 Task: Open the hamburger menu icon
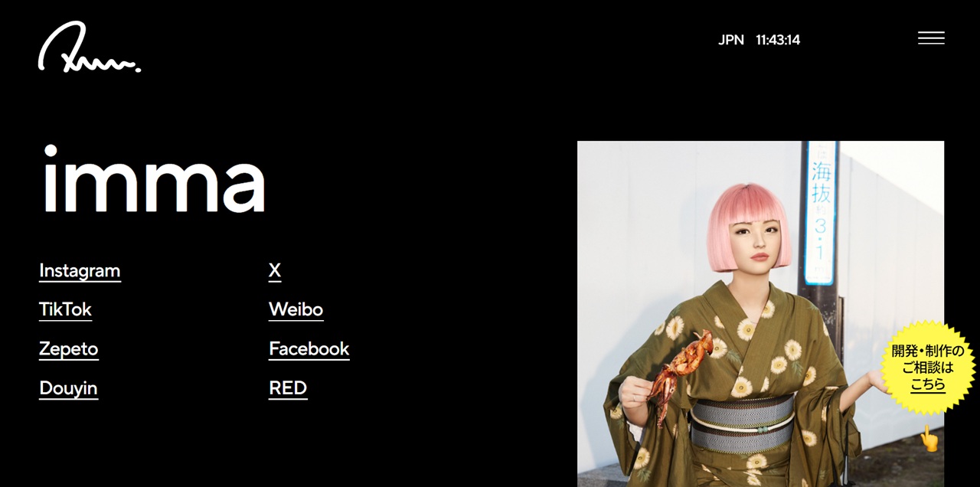pyautogui.click(x=931, y=38)
